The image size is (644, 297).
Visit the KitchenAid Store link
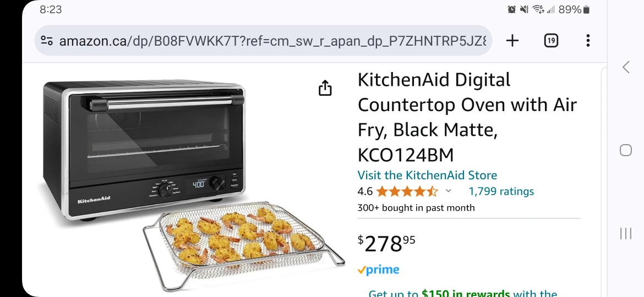click(x=427, y=175)
